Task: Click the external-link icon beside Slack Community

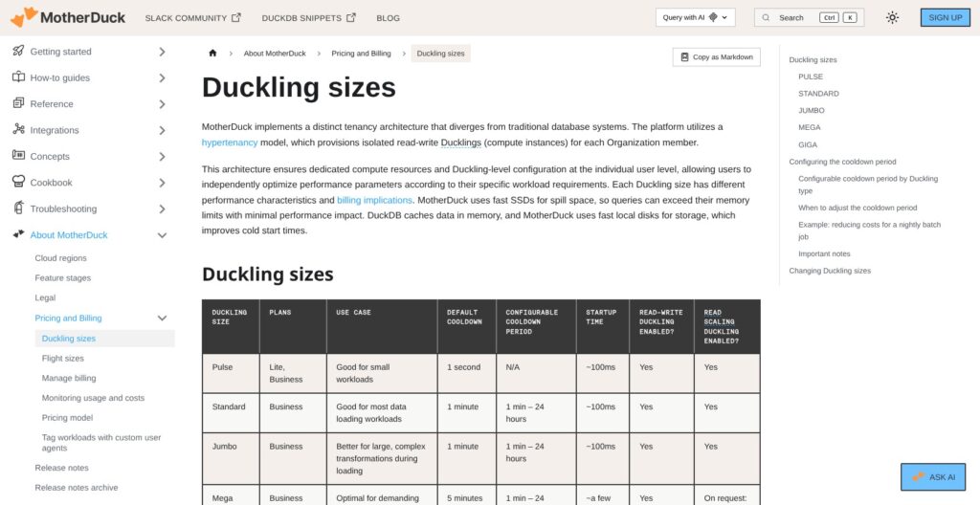Action: [236, 18]
